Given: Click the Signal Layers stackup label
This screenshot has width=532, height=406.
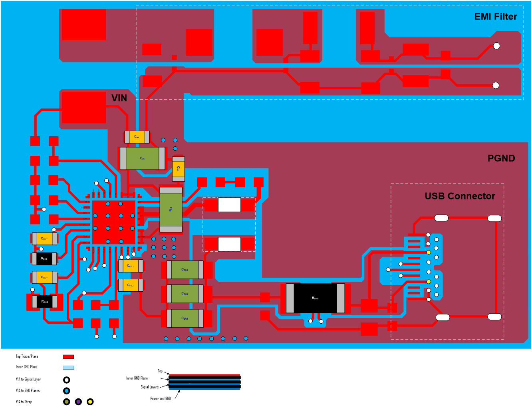Looking at the screenshot, I should [x=150, y=386].
